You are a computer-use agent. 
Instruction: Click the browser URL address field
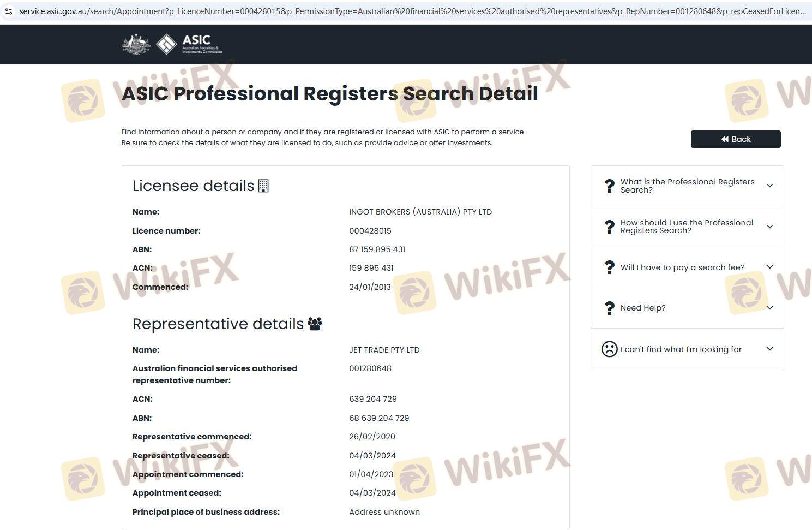click(409, 11)
